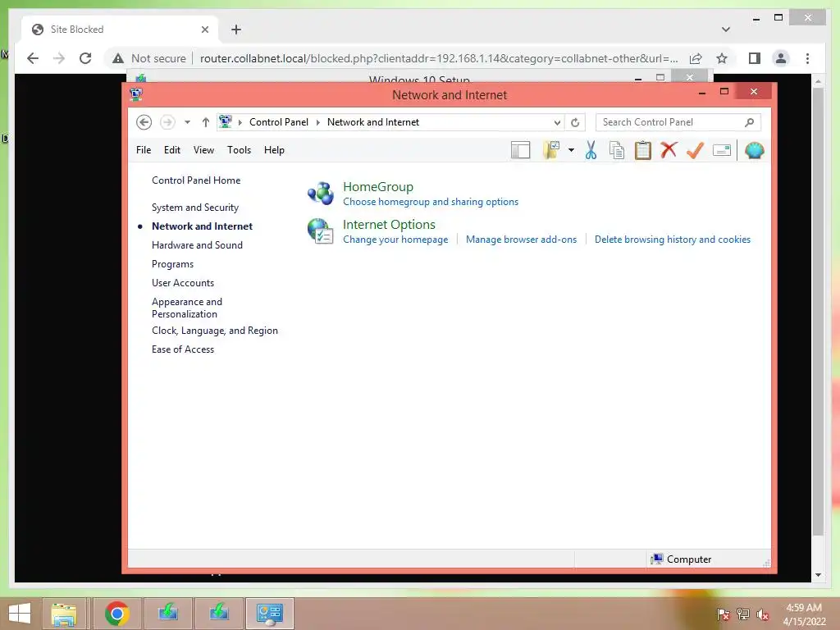The width and height of the screenshot is (840, 630).
Task: Open the HomeGroup heading link
Action: (x=378, y=186)
